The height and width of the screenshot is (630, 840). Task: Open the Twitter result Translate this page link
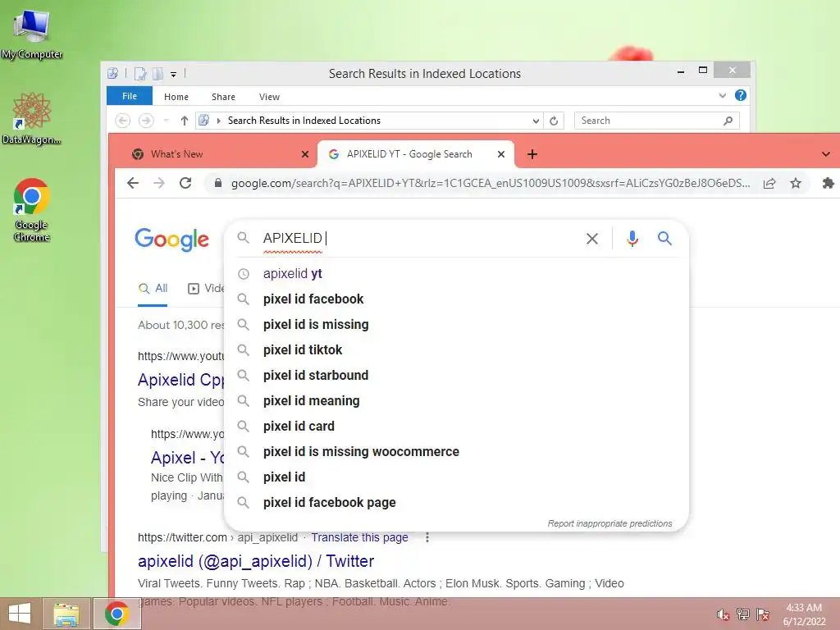359,537
